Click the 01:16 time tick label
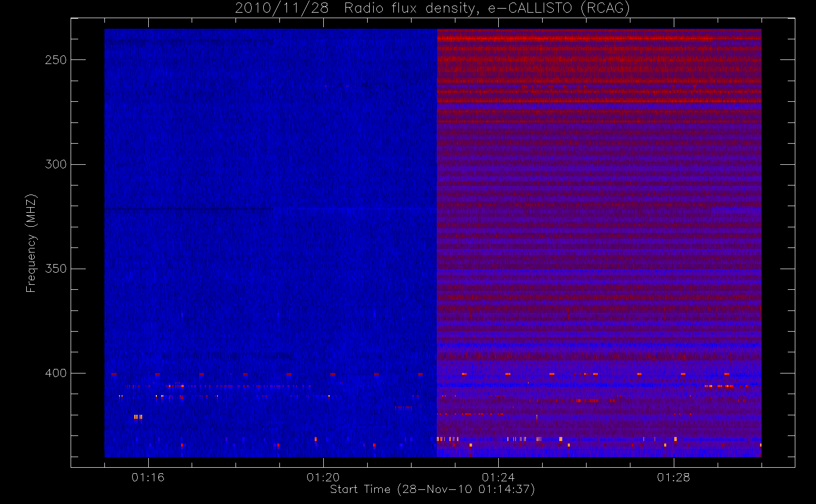Screen dimensions: 816x504 (148, 477)
